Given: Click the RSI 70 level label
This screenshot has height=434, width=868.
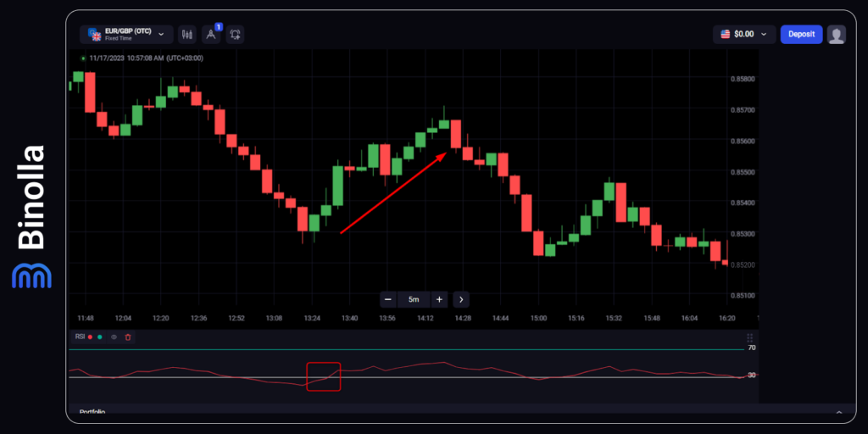Looking at the screenshot, I should (751, 348).
